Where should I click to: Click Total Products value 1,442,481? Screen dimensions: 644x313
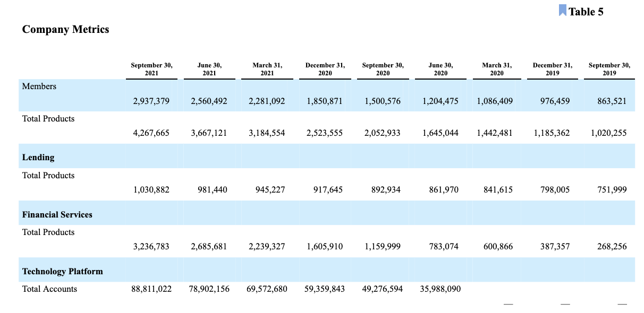tap(495, 133)
